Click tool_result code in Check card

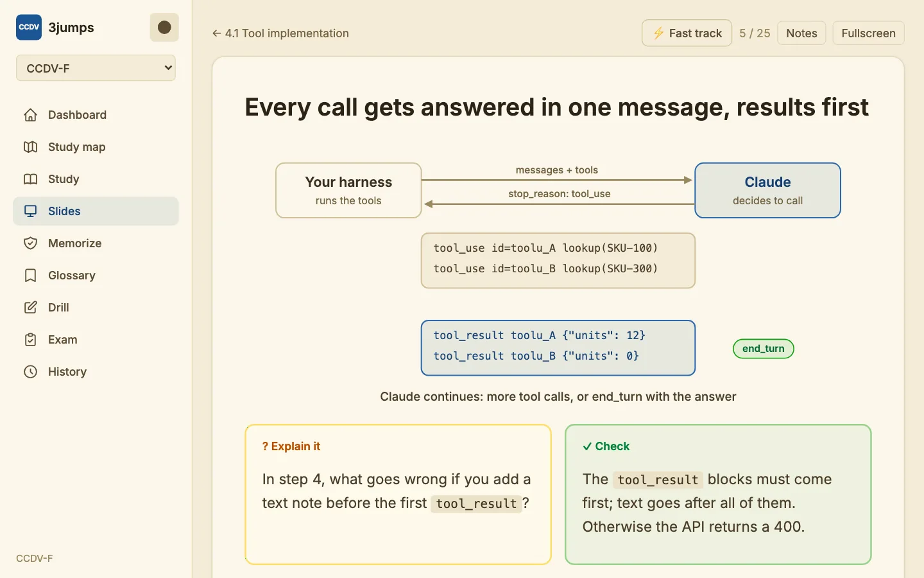[x=658, y=480]
